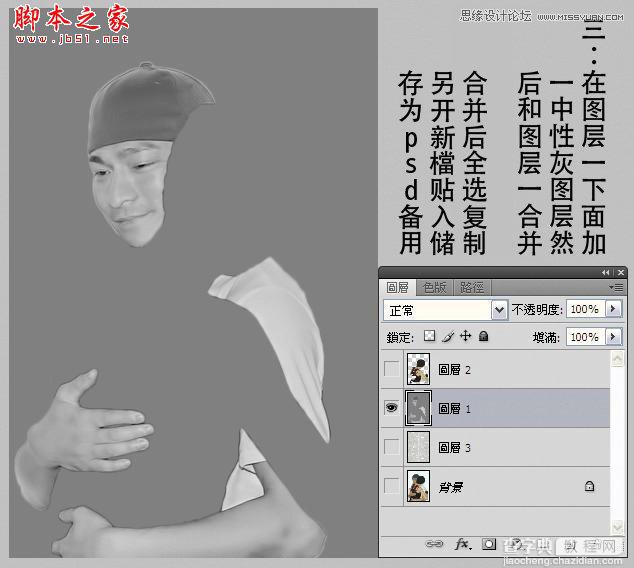Hide 圖層 1 via eye icon
634x568 pixels.
[391, 408]
